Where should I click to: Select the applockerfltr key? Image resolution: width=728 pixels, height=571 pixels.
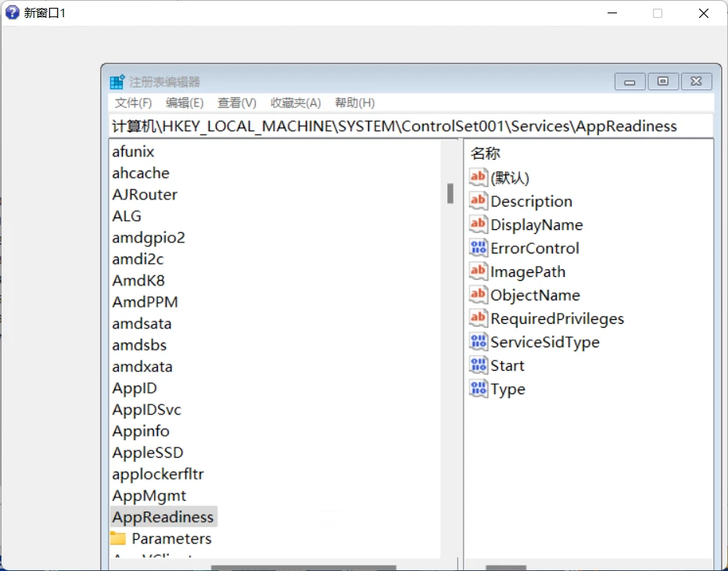158,474
